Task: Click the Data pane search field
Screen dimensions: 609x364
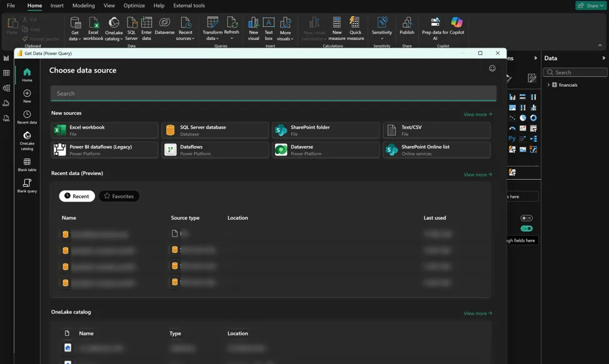Action: [575, 72]
